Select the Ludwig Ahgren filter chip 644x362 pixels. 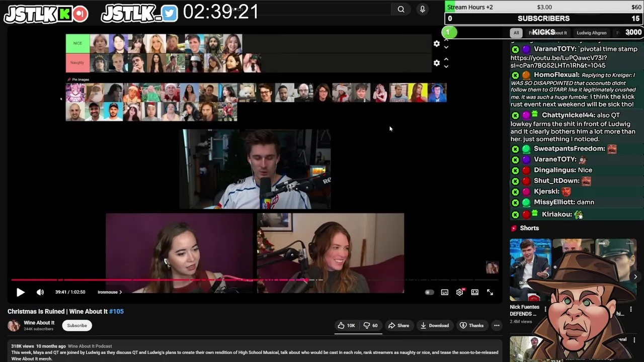click(591, 33)
